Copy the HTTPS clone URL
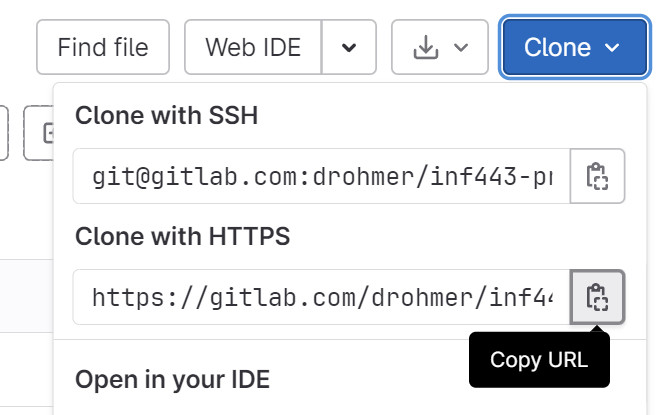The image size is (659, 415). pyautogui.click(x=597, y=297)
